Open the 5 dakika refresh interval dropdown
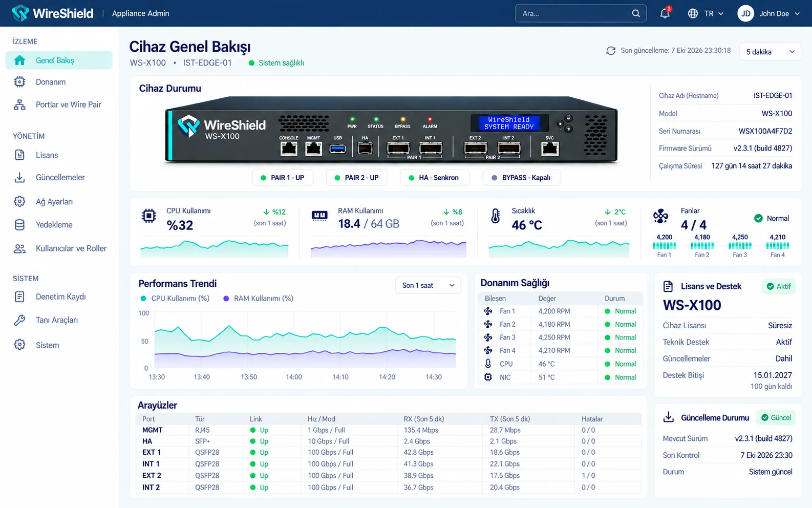The image size is (812, 508). click(770, 52)
